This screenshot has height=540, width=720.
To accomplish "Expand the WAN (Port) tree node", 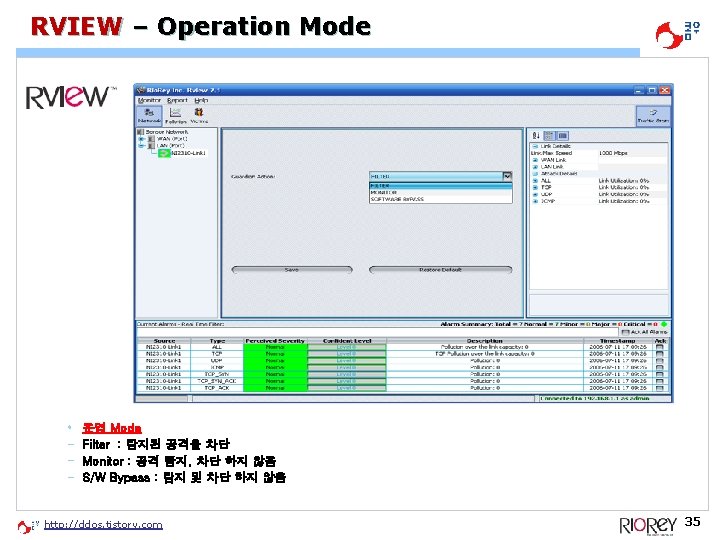I will pos(142,139).
